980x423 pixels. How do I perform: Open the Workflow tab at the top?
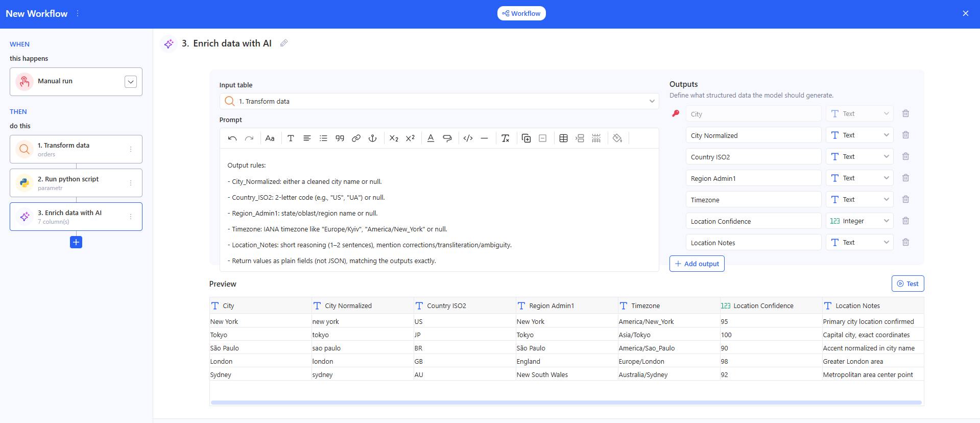click(x=521, y=13)
